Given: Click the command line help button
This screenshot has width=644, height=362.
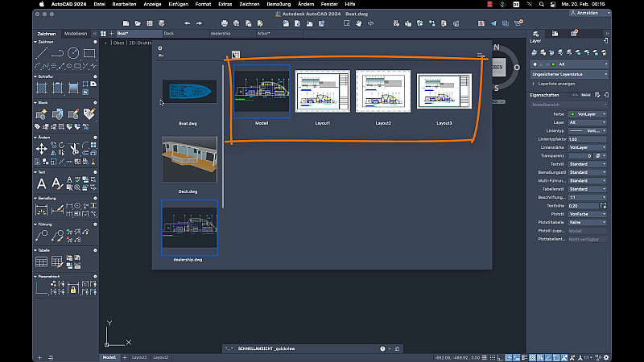Looking at the screenshot, I should coord(382,349).
